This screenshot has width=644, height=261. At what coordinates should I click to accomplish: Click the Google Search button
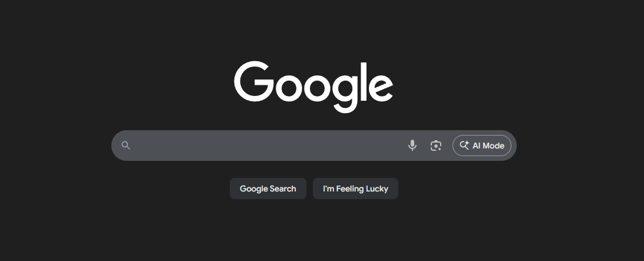click(x=267, y=189)
